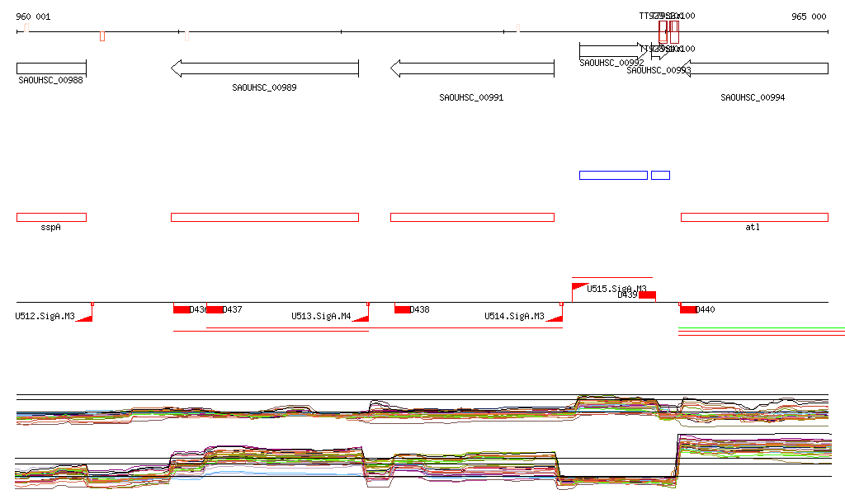Click the D438 red terminator block
This screenshot has width=845, height=504.
point(403,309)
